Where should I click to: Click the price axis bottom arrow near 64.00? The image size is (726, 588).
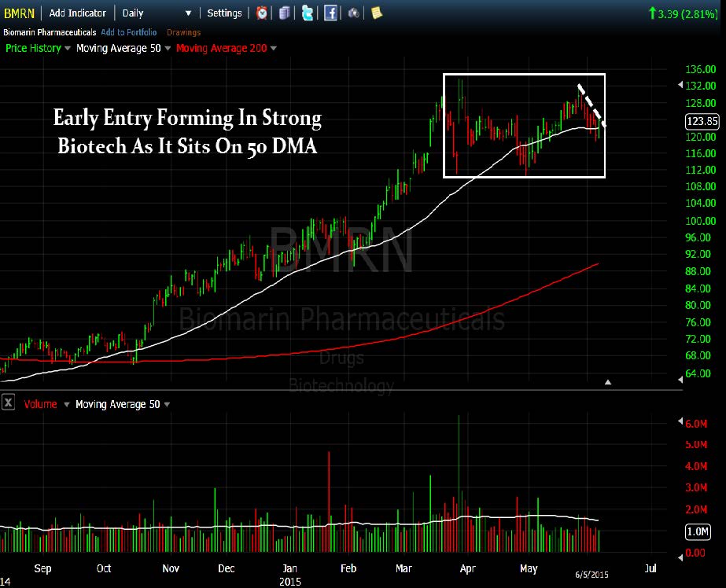pos(680,380)
